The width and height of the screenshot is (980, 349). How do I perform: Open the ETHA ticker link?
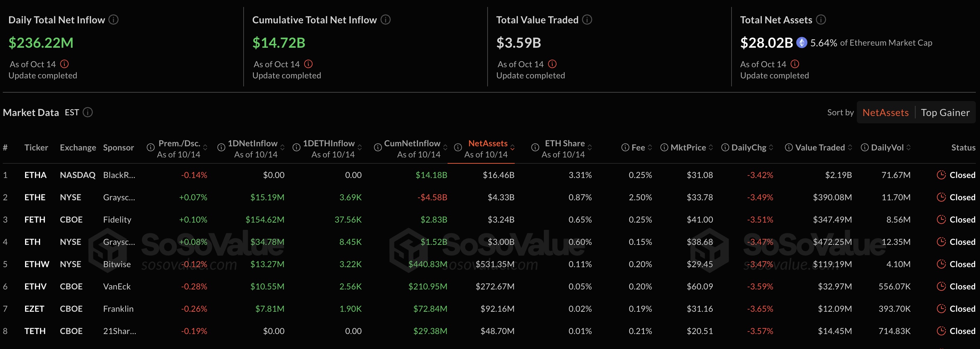(35, 175)
